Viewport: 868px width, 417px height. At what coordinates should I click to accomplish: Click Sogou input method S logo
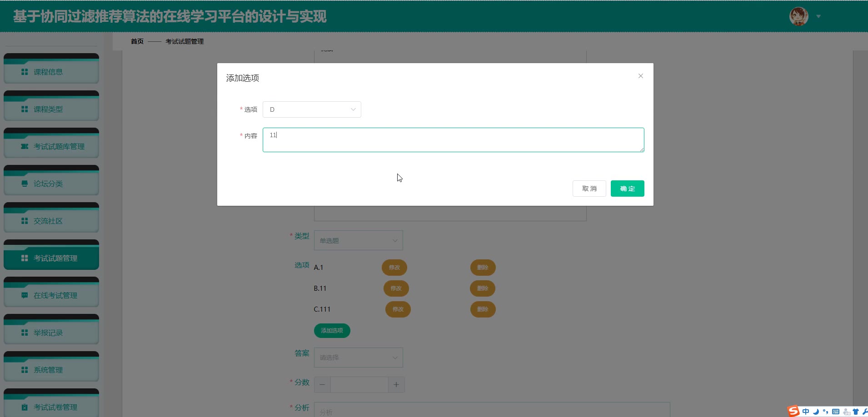pyautogui.click(x=793, y=411)
